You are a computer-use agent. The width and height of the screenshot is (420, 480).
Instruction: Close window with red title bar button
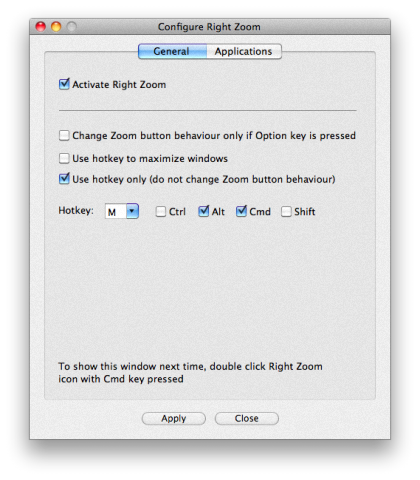(x=41, y=26)
